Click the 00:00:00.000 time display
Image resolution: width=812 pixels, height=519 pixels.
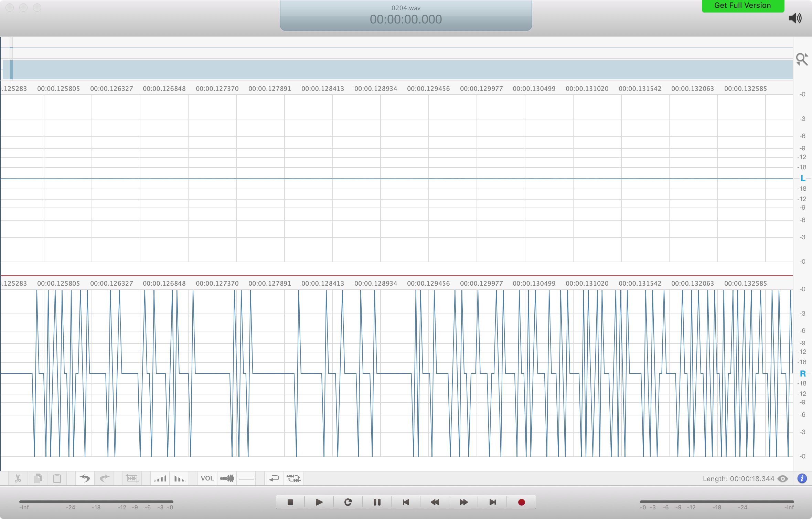tap(406, 19)
